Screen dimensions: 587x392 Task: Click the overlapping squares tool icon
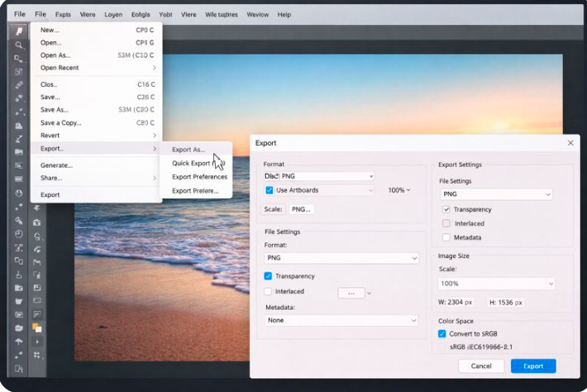[19, 261]
